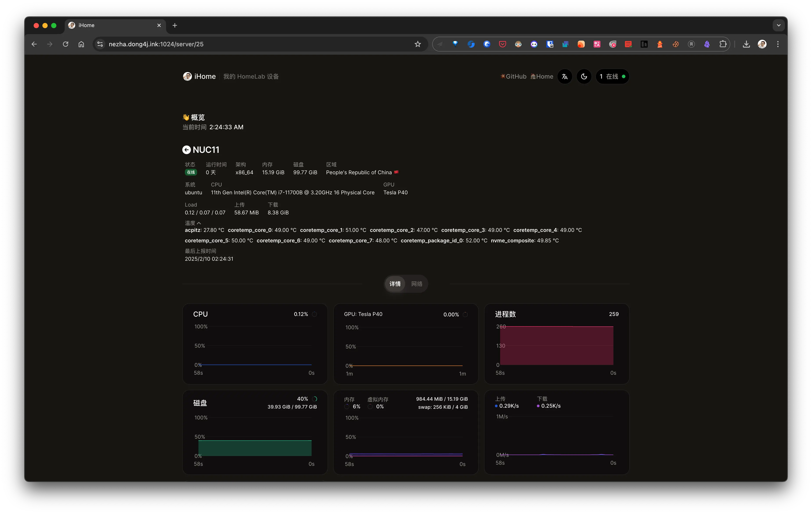Viewport: 812px width, 514px height.
Task: Open a new browser tab
Action: (175, 25)
